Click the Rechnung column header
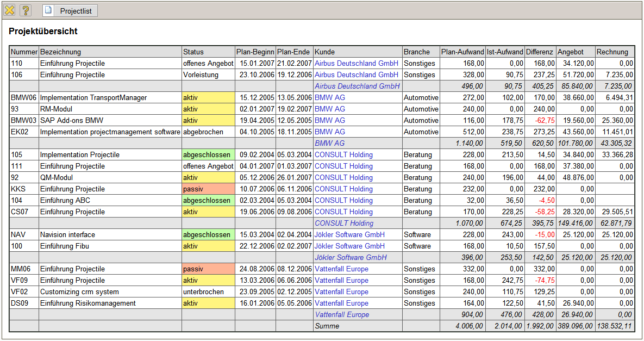Viewport: 644px width, 341px height. point(612,52)
